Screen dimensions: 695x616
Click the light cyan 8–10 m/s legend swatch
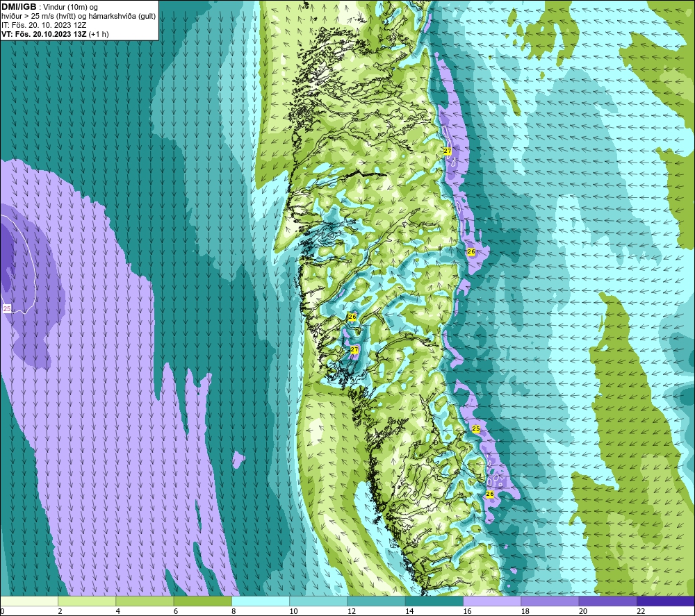pyautogui.click(x=261, y=601)
